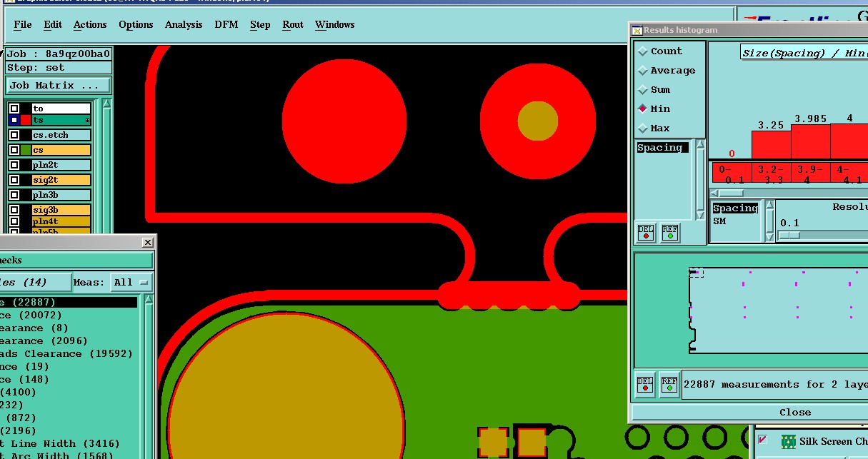
Task: Toggle the 'ts' layer checkbox
Action: tap(14, 120)
